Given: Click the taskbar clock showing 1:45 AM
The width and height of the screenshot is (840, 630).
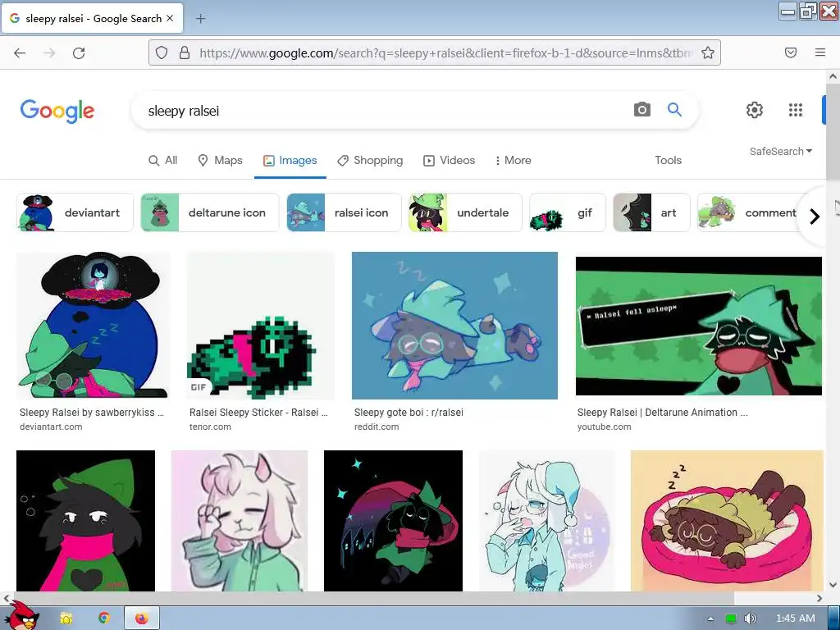Looking at the screenshot, I should [796, 619].
